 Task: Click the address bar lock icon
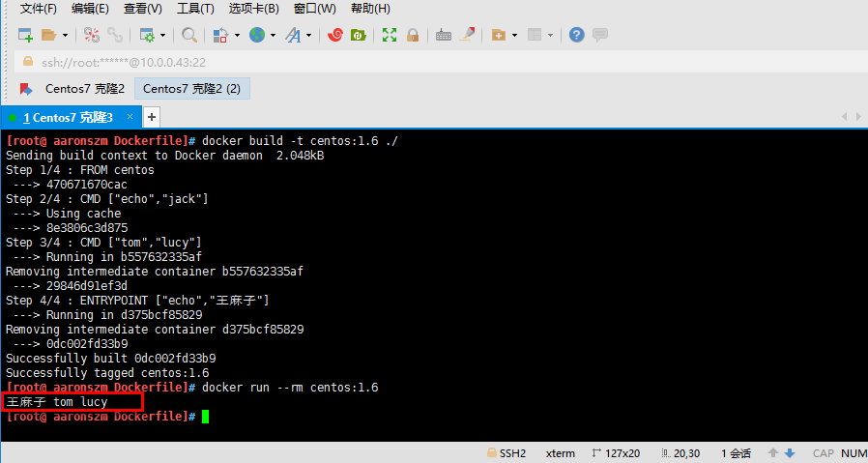pyautogui.click(x=28, y=62)
